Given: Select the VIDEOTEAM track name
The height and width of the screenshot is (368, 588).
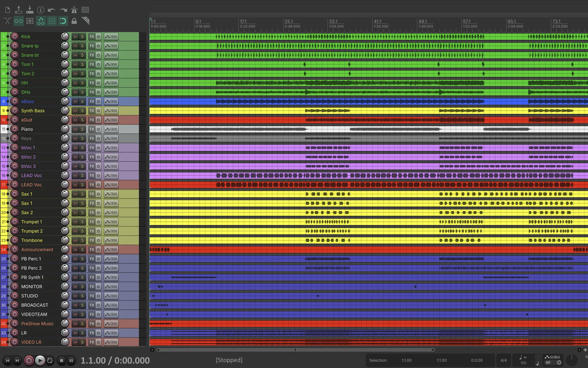Looking at the screenshot, I should coord(34,314).
